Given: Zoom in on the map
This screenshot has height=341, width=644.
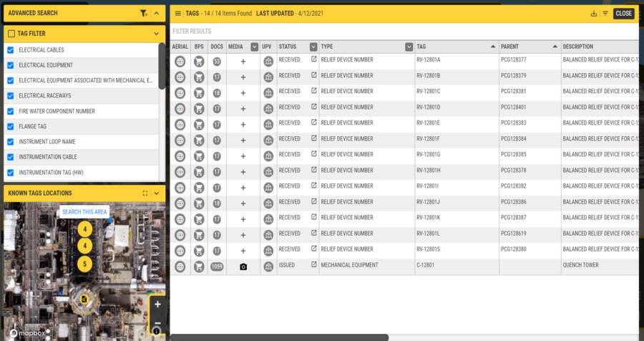Looking at the screenshot, I should 157,304.
